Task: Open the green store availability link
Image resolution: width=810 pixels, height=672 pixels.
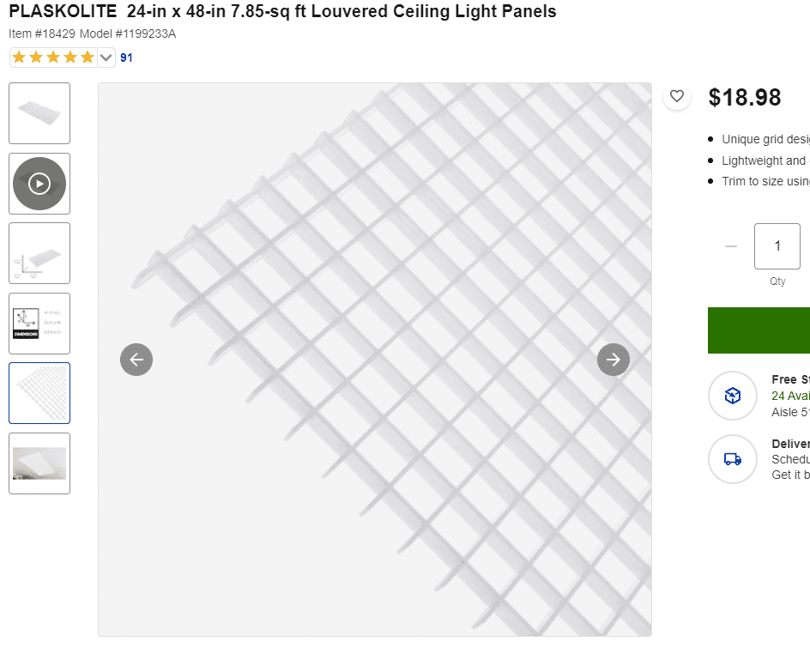Action: pos(790,396)
